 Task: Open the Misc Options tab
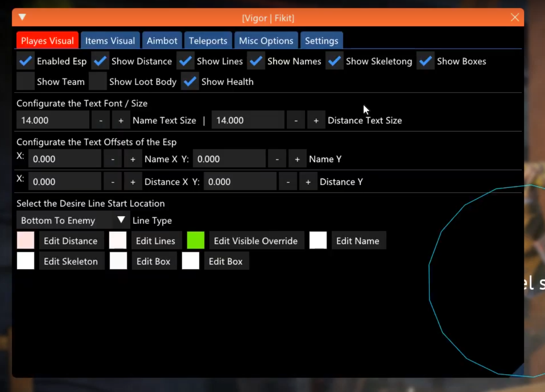(x=266, y=41)
